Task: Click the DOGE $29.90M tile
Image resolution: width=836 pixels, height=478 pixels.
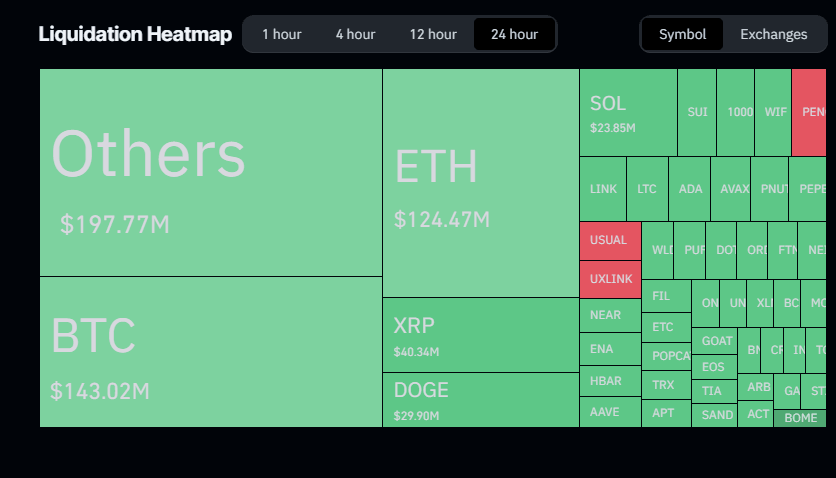Action: 480,400
